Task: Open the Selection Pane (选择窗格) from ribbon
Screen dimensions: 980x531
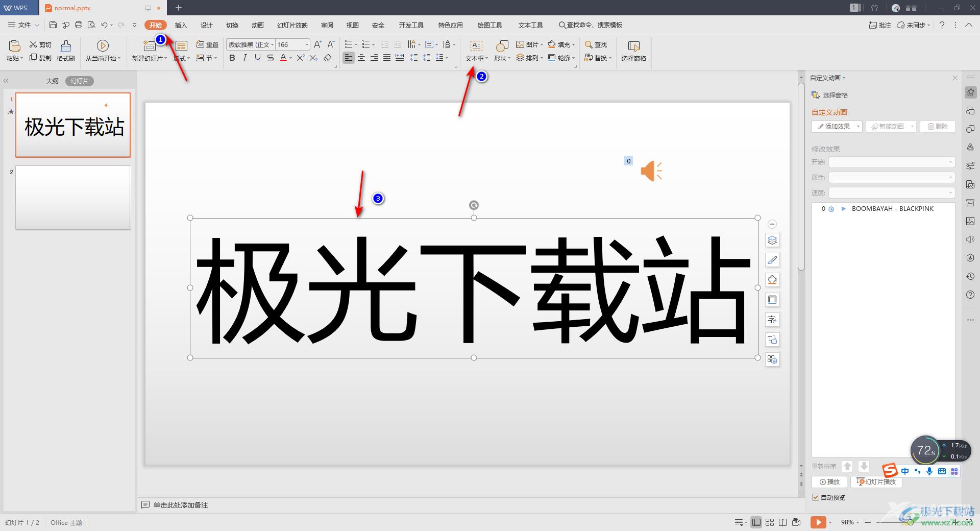Action: tap(633, 51)
